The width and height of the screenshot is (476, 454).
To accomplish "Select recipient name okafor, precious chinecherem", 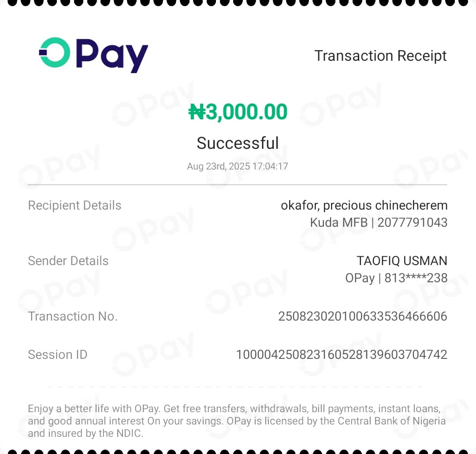I will 364,206.
